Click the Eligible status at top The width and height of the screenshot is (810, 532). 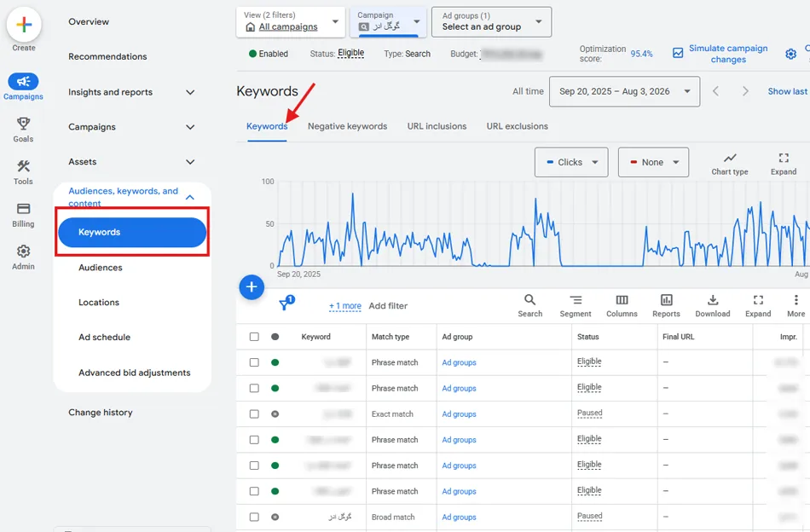coord(350,53)
